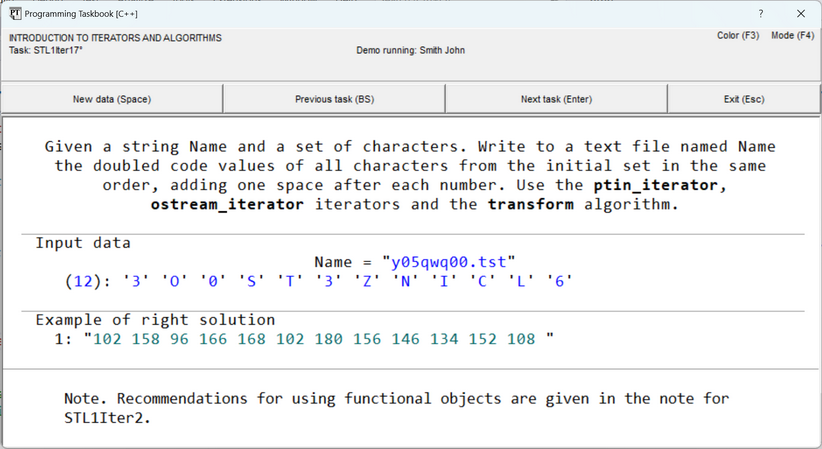Toggle the Color (F3) option
822x449 pixels.
pyautogui.click(x=738, y=36)
